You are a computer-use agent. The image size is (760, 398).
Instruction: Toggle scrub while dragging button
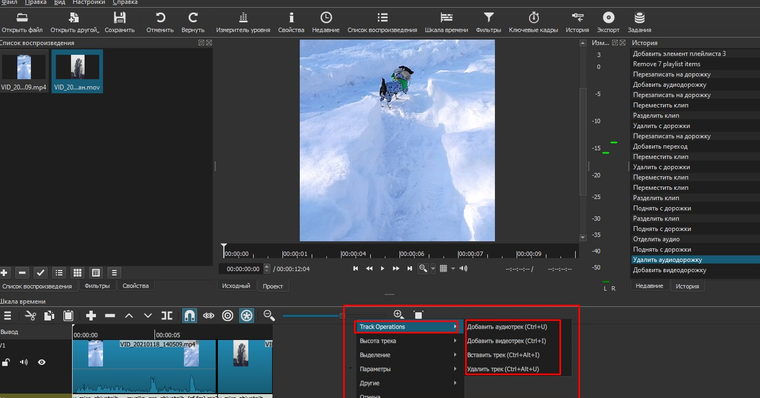(x=208, y=316)
